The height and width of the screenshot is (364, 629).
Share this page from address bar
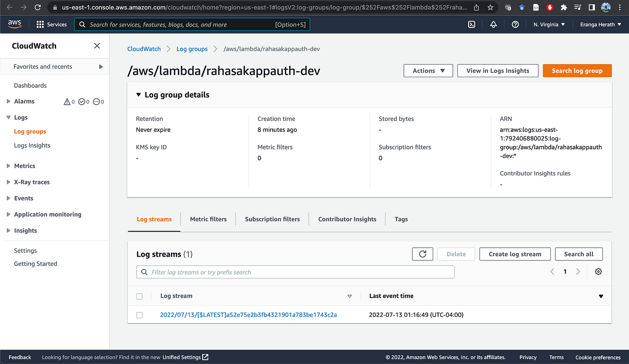click(x=476, y=8)
